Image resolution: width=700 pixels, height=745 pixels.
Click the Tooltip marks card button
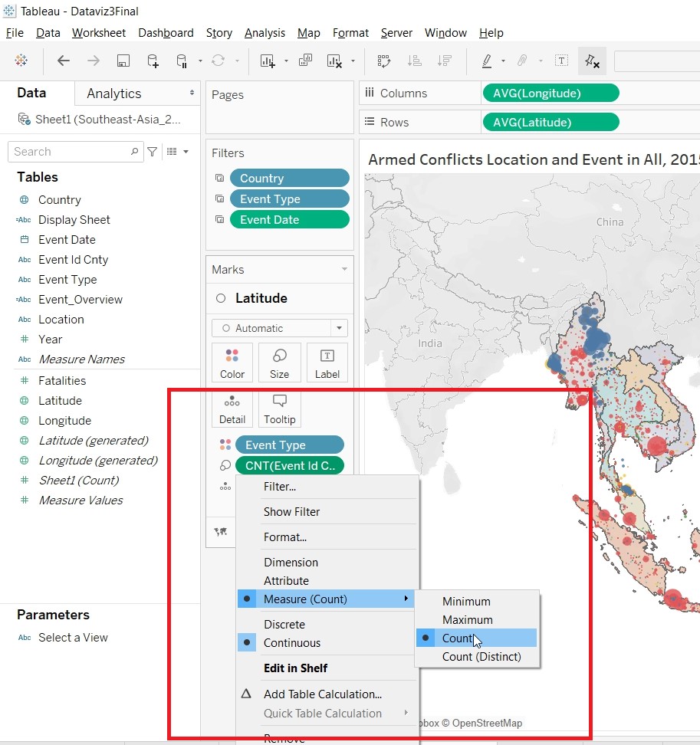click(x=279, y=409)
